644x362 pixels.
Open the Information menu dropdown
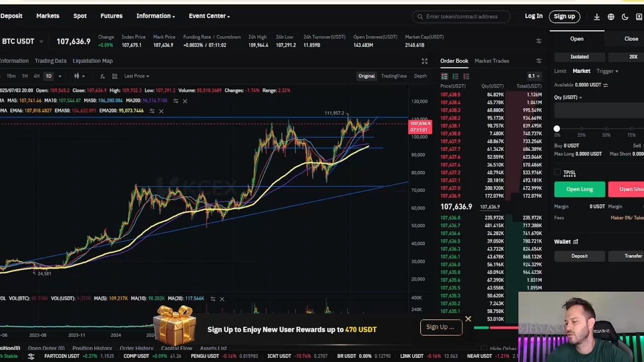coord(155,16)
